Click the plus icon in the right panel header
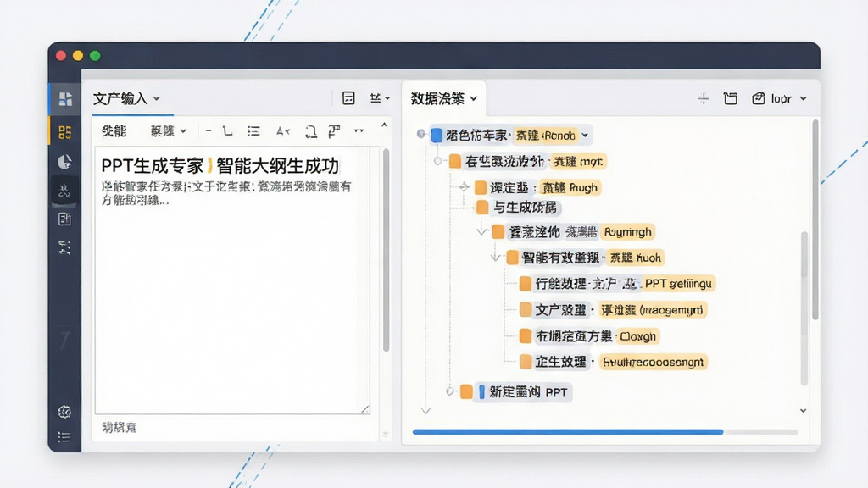 [x=703, y=98]
